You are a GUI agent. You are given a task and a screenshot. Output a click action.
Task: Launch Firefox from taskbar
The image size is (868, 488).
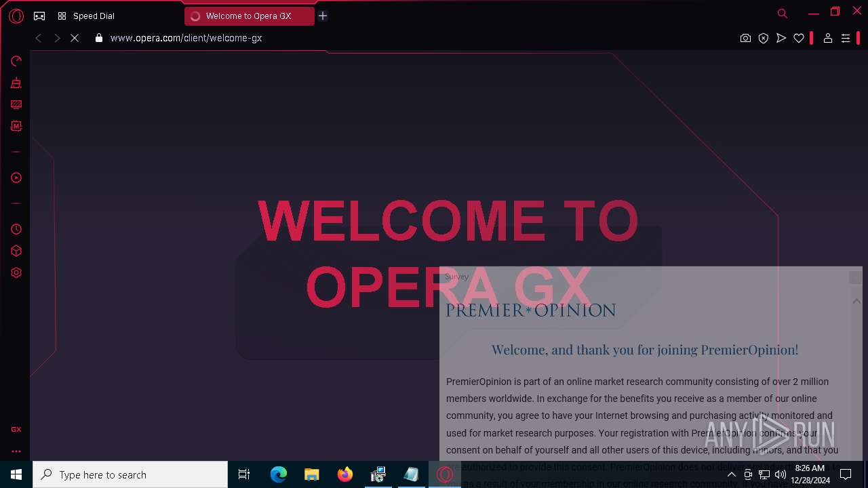tap(345, 474)
